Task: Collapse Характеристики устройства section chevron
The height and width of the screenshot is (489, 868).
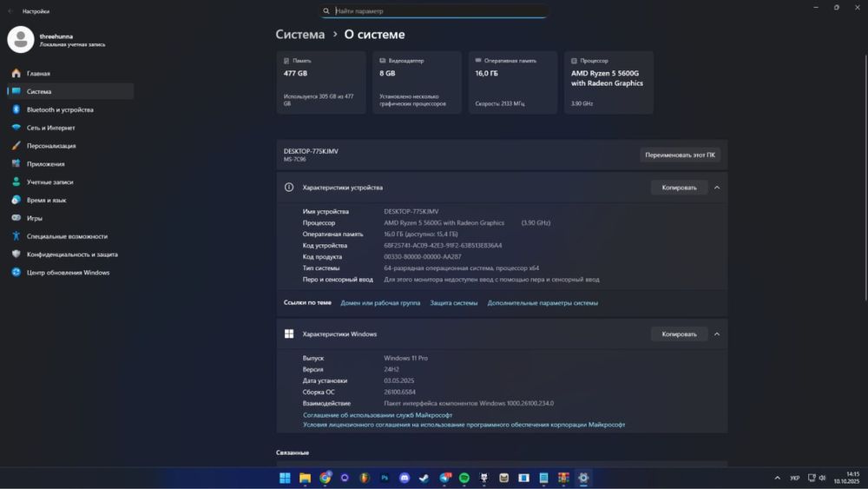Action: 717,188
